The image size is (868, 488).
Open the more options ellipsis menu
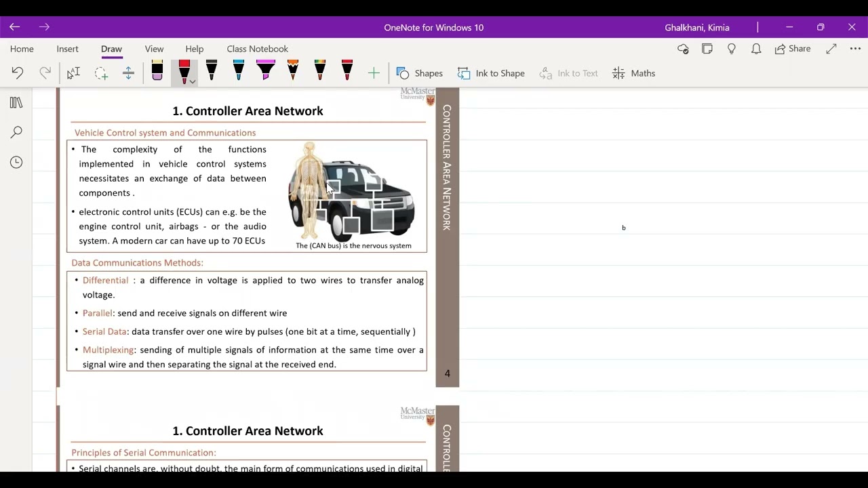(855, 49)
